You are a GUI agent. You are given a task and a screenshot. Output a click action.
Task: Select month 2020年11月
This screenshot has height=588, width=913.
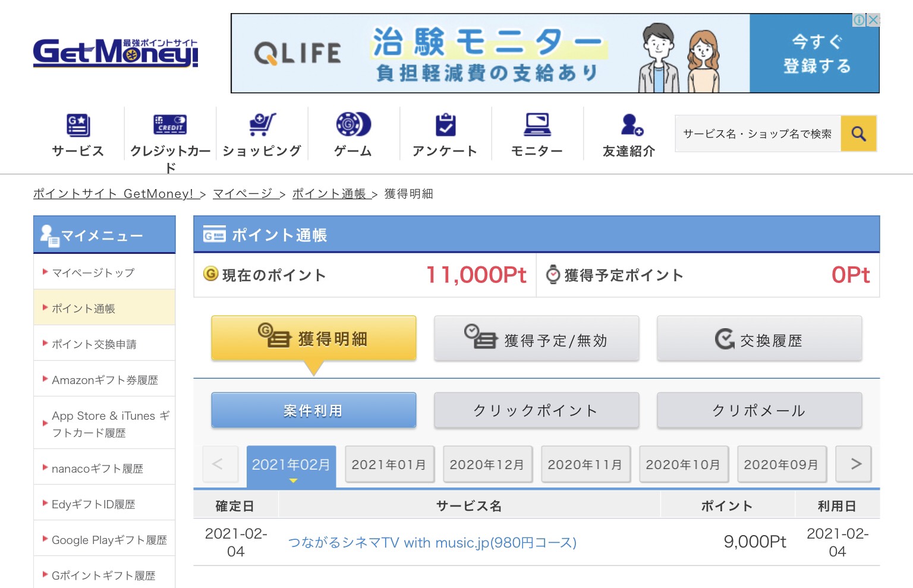[x=585, y=464]
